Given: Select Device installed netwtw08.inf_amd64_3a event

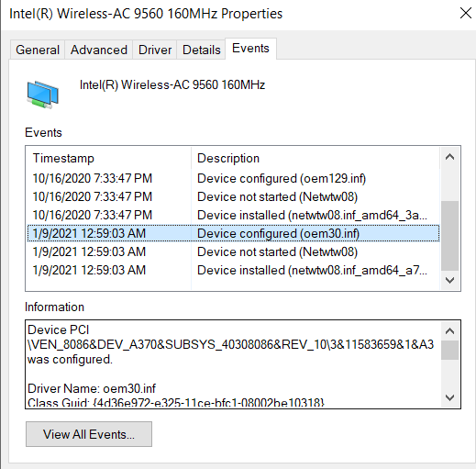Looking at the screenshot, I should tap(233, 215).
